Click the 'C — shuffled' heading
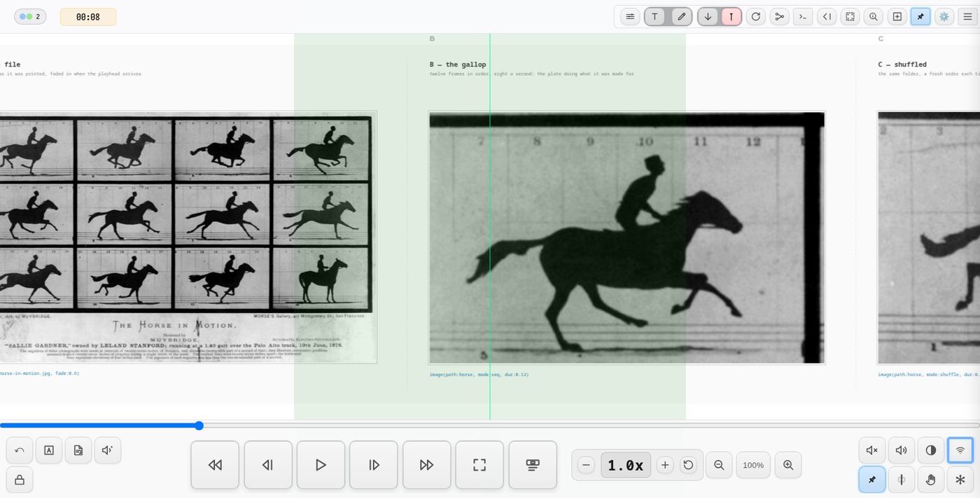Viewport: 980px width, 498px height. coord(902,64)
